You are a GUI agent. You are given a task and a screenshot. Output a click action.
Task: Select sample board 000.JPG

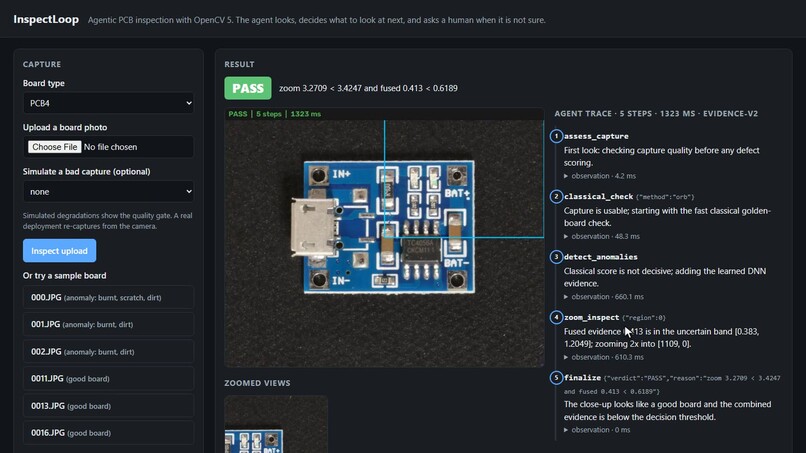(x=108, y=297)
